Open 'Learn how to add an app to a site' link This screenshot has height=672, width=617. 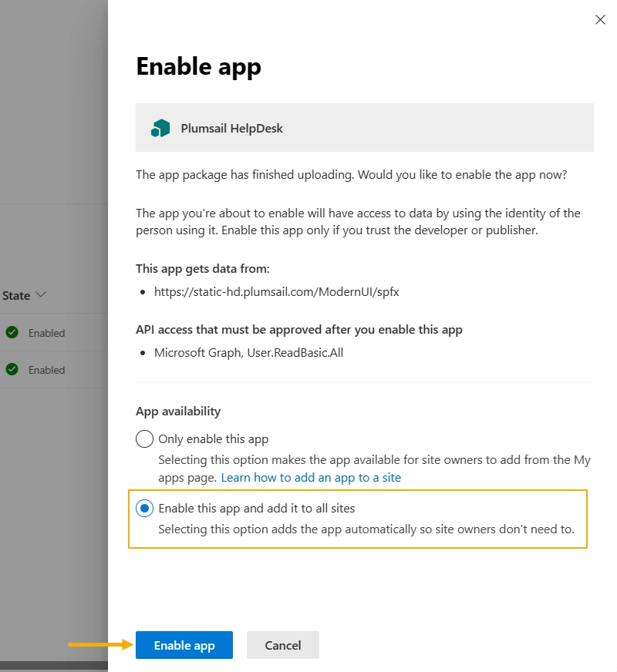pos(311,478)
